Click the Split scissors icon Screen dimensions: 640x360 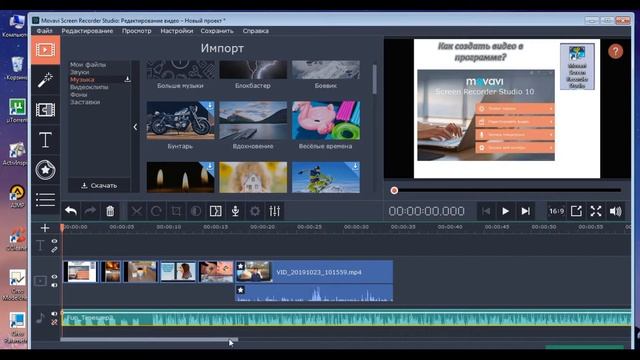click(136, 211)
